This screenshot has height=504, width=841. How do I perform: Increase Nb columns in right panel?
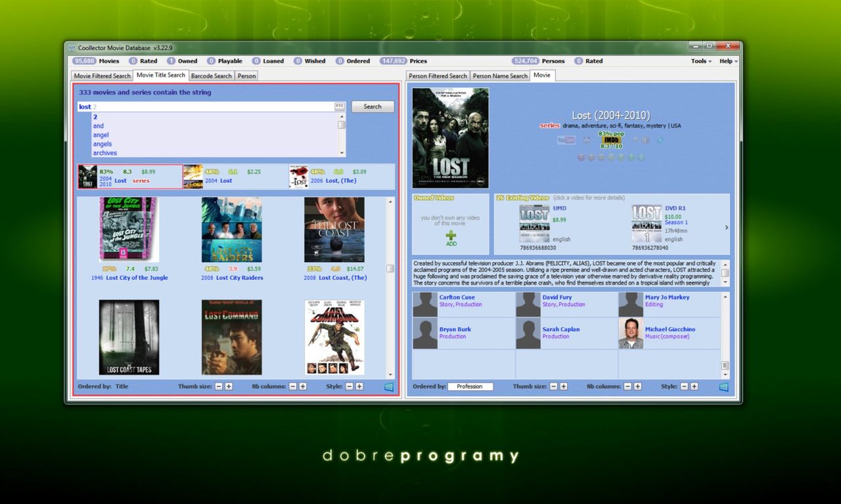pos(638,386)
